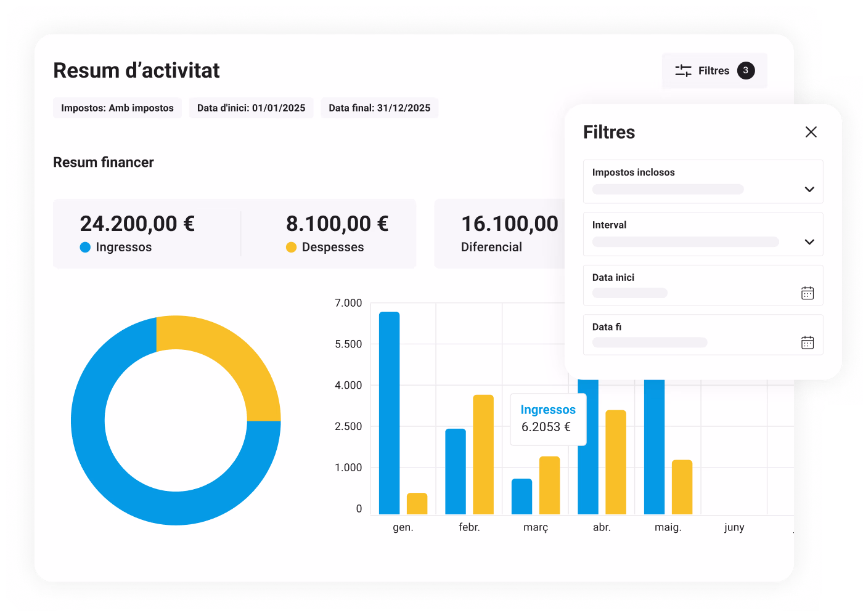The height and width of the screenshot is (616, 863).
Task: Open the Impostos inclosos select field
Action: (x=703, y=182)
